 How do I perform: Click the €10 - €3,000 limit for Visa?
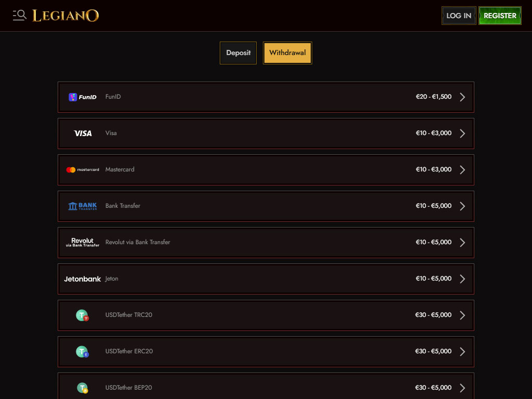coord(434,133)
